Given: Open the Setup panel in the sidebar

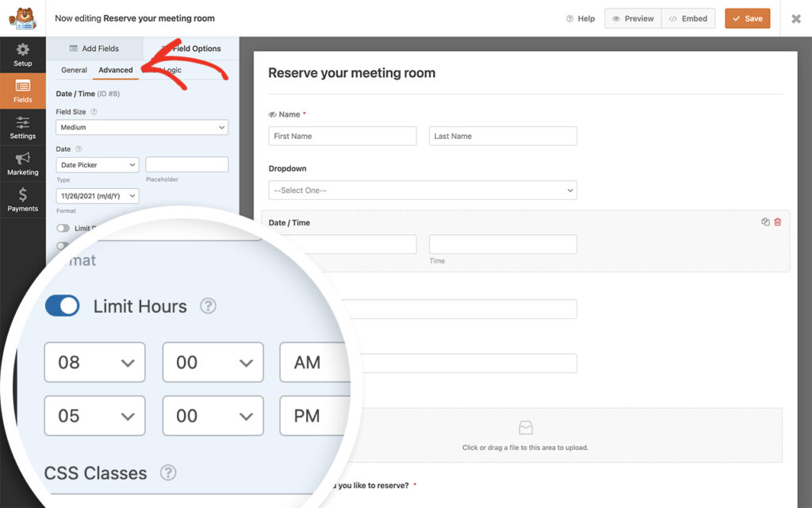Looking at the screenshot, I should point(23,55).
